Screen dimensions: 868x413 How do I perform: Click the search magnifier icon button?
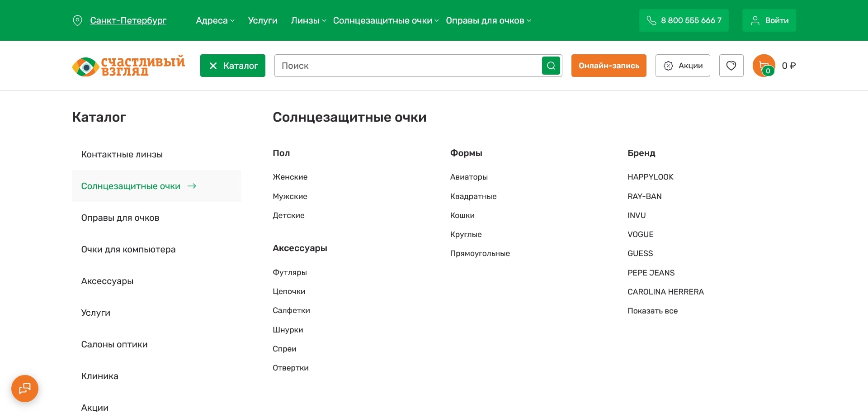tap(551, 66)
